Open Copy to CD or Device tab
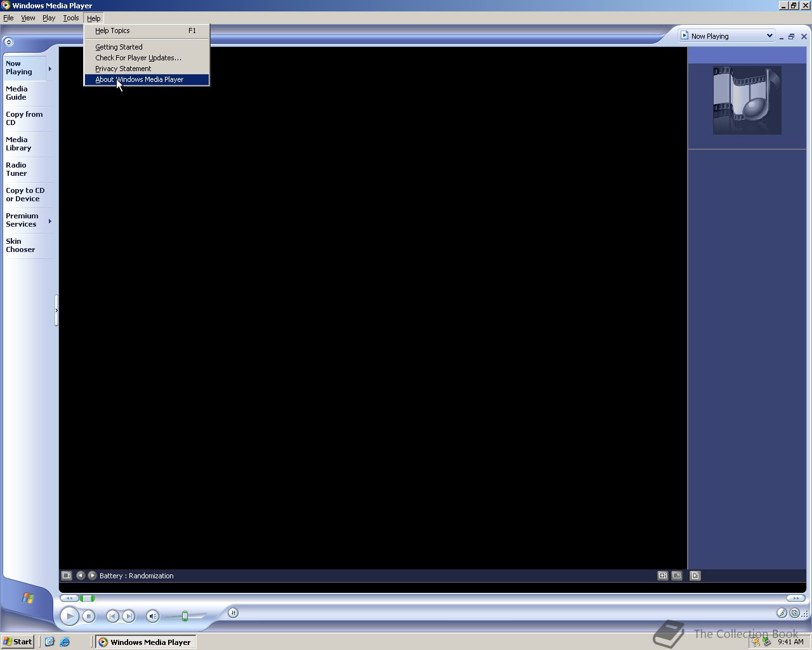This screenshot has height=650, width=812. [x=28, y=195]
